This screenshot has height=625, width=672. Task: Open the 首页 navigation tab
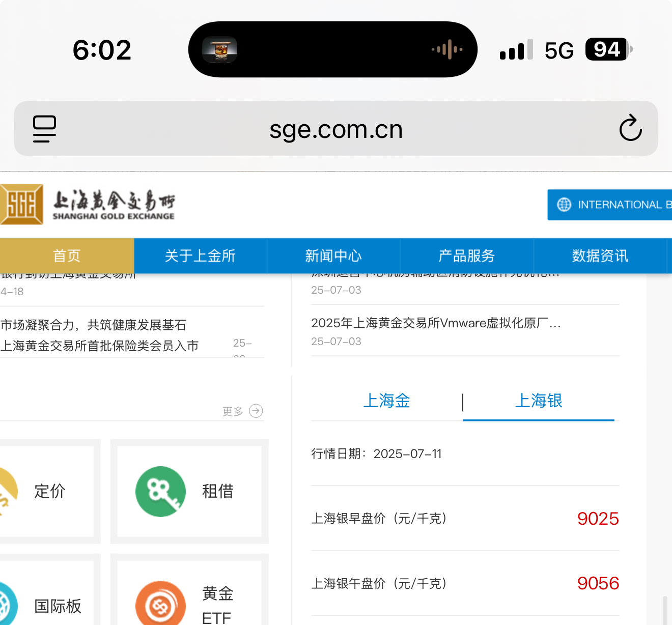[67, 255]
